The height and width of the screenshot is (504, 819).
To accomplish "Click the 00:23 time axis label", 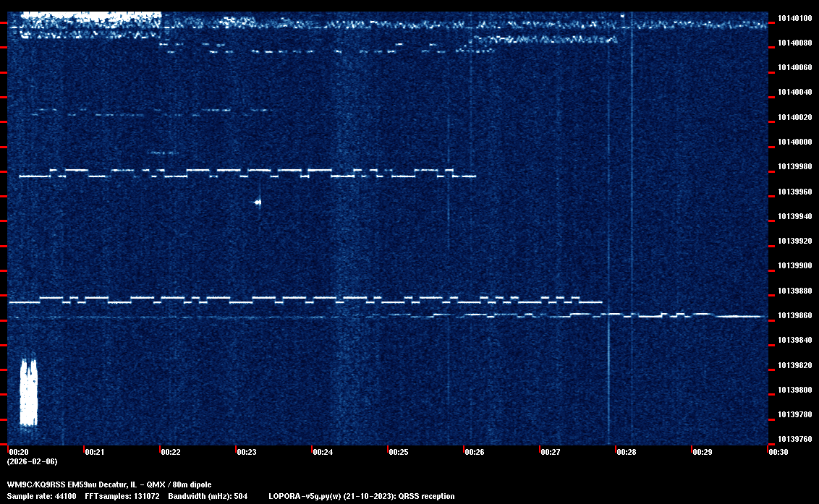I will (x=246, y=452).
